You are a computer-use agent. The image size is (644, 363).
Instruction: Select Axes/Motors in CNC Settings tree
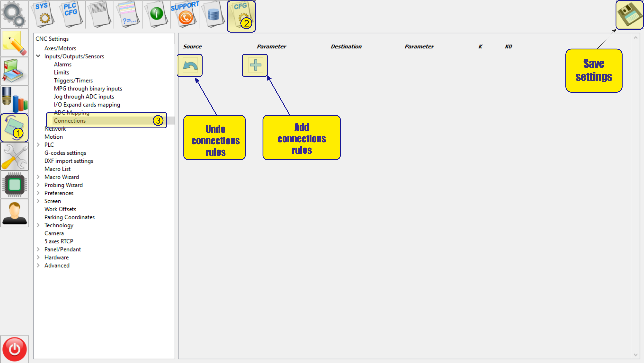[60, 48]
